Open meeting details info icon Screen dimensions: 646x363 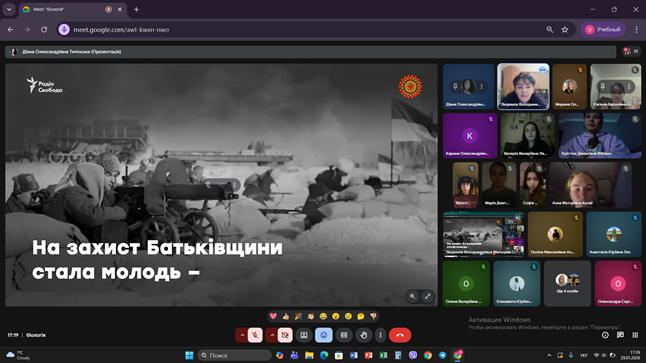pos(605,335)
